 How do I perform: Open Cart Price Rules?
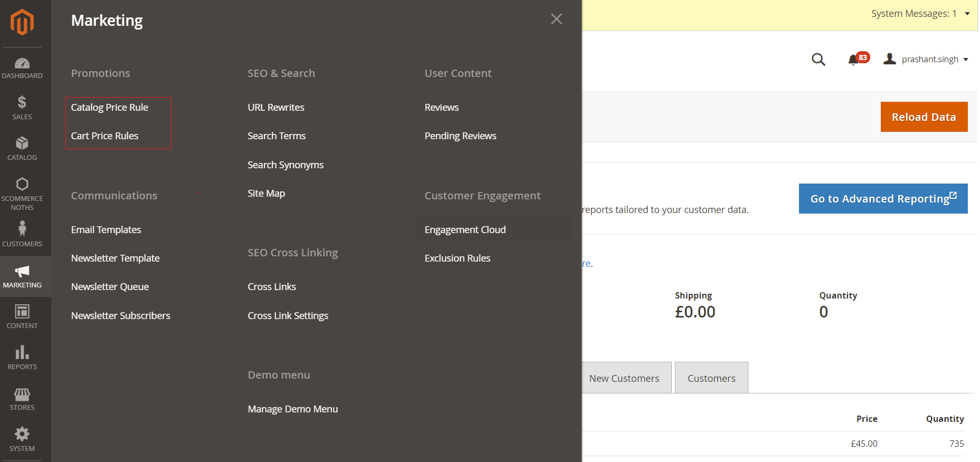tap(104, 136)
